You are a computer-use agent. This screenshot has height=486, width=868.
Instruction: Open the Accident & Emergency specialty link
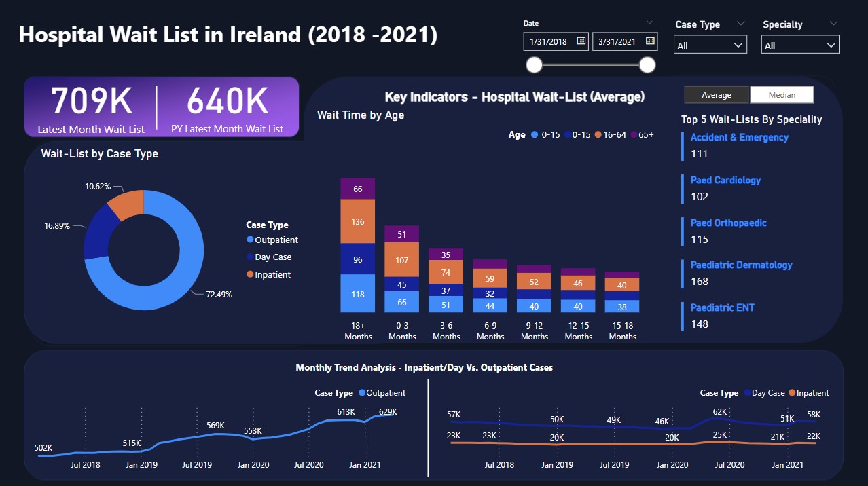[738, 137]
